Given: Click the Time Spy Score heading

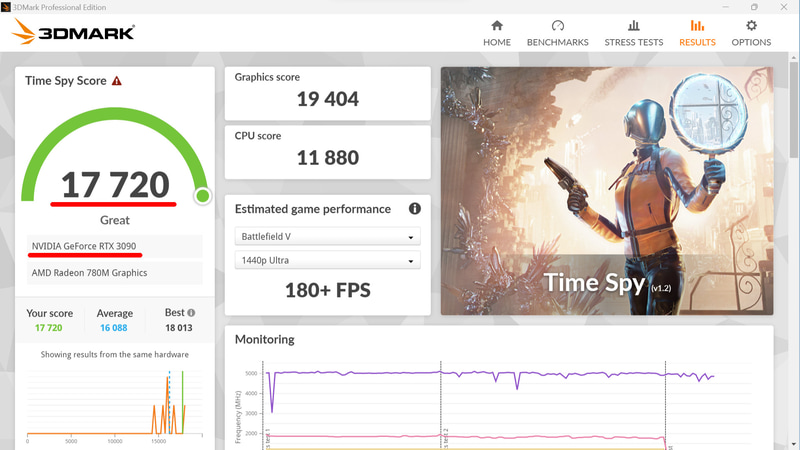Looking at the screenshot, I should [x=66, y=81].
